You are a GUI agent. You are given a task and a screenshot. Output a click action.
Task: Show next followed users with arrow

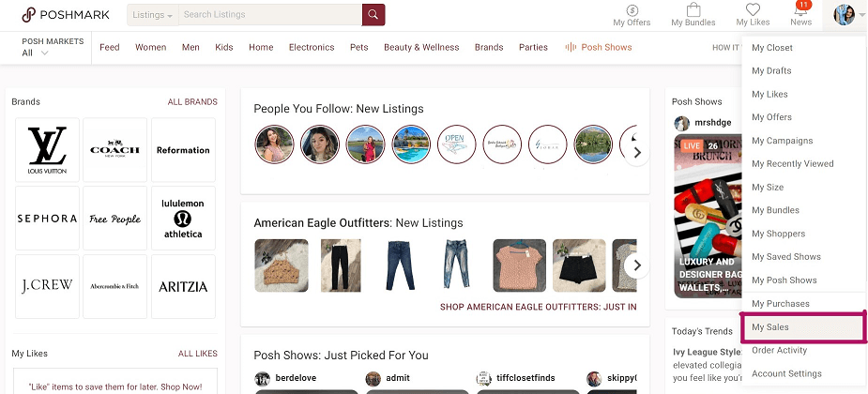pos(637,153)
